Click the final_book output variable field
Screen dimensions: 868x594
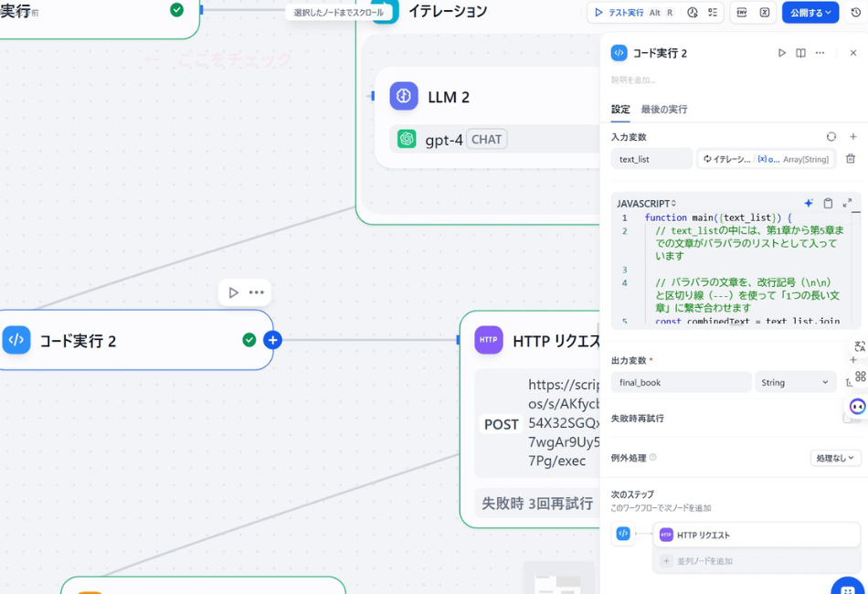click(x=681, y=382)
